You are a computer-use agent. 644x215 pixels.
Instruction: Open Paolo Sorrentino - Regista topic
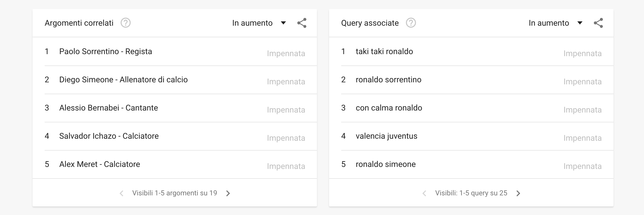106,51
